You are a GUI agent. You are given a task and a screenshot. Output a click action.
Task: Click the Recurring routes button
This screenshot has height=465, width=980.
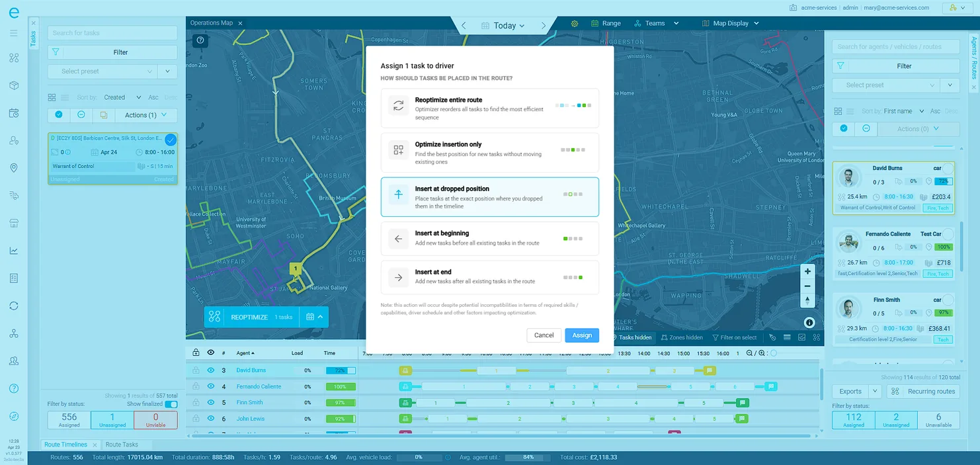[924, 391]
